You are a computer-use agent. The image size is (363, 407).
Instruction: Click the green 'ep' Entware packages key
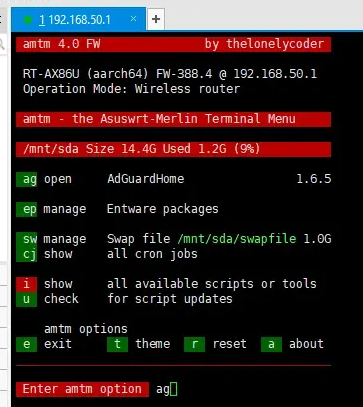tap(27, 209)
